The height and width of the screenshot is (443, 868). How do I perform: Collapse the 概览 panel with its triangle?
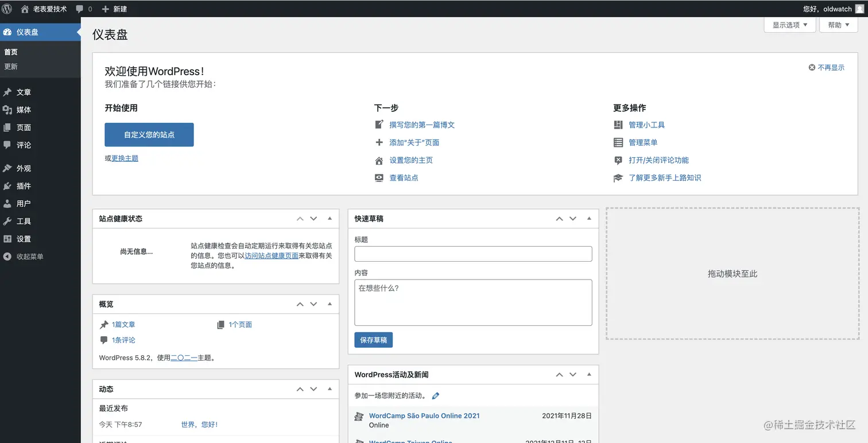click(330, 304)
